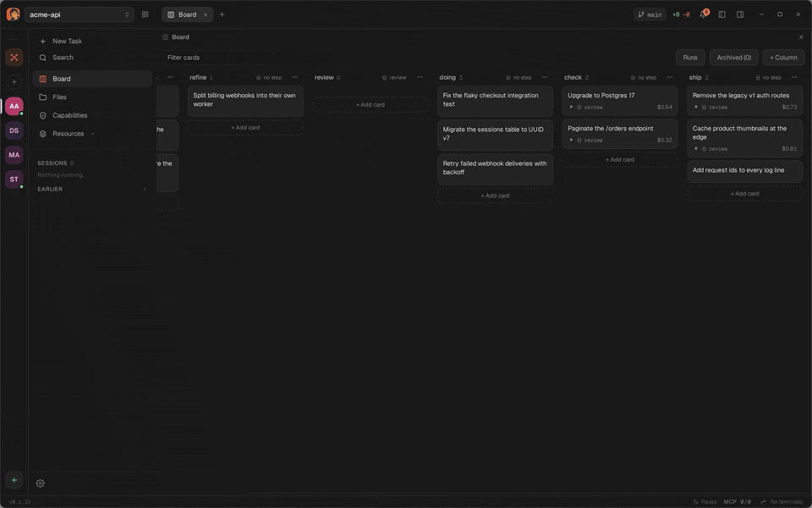
Task: Open the Runs button
Action: (690, 58)
